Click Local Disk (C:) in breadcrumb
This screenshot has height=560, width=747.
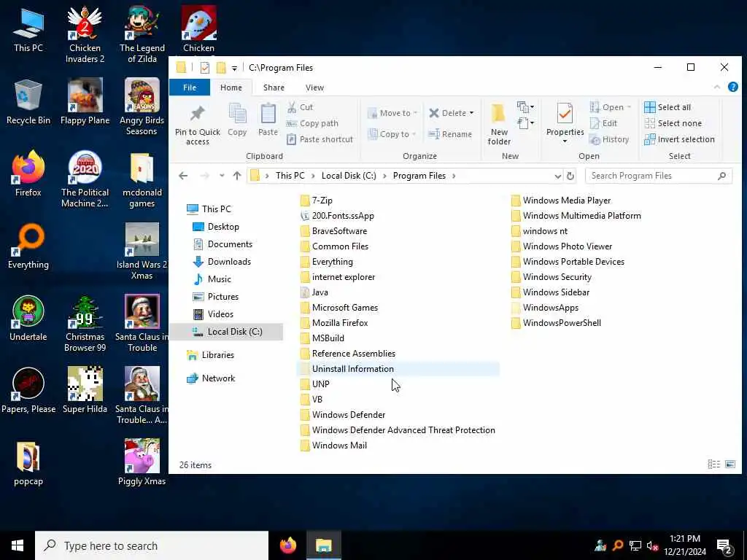click(x=349, y=176)
